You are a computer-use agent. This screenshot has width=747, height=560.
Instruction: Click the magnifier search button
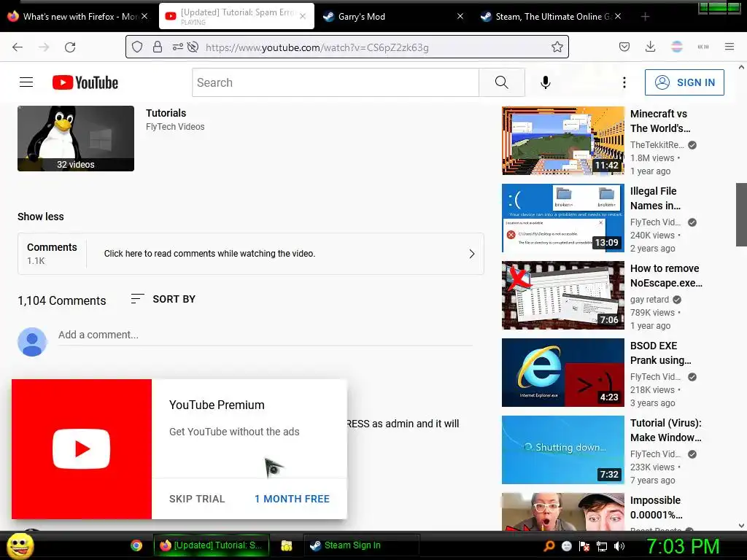click(502, 82)
